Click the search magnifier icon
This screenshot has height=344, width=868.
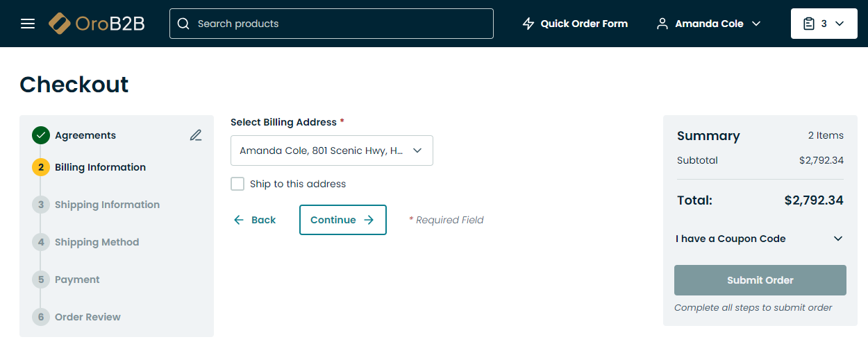183,24
